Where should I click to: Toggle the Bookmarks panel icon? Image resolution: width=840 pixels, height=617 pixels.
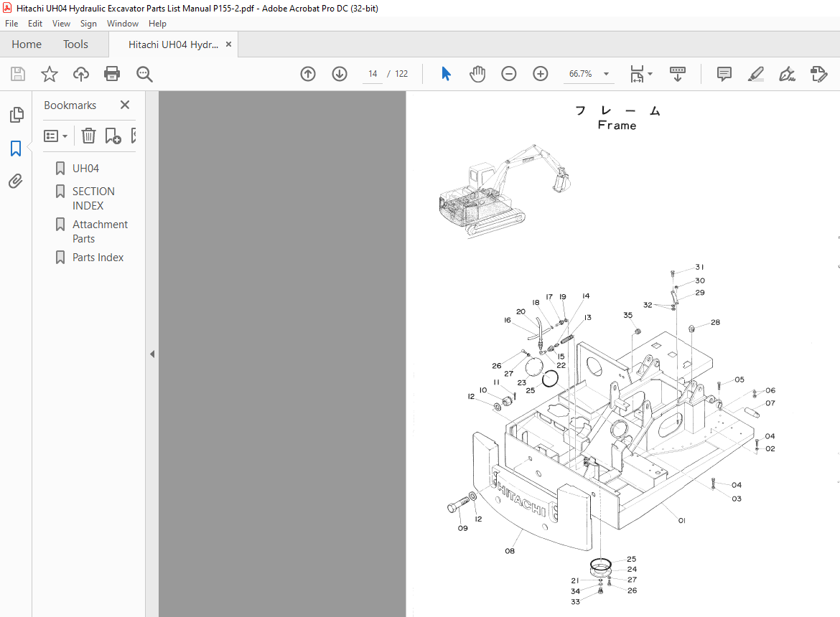coord(16,149)
